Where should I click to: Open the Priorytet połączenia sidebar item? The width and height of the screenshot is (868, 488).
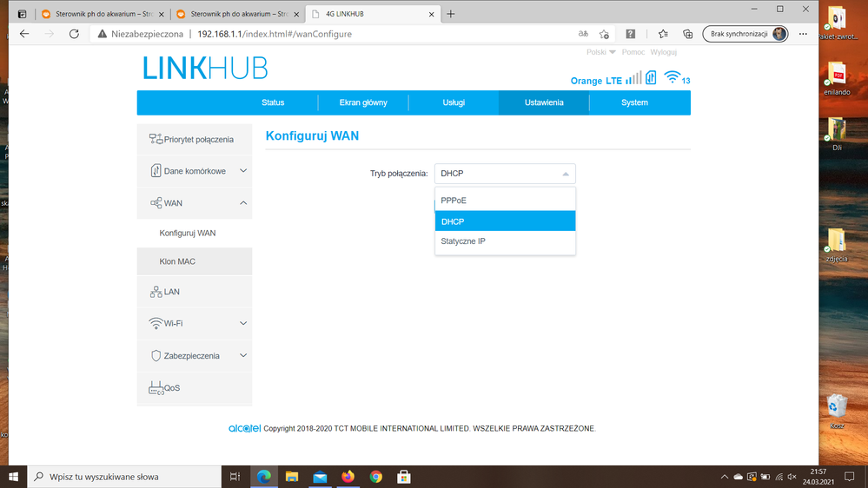(195, 140)
